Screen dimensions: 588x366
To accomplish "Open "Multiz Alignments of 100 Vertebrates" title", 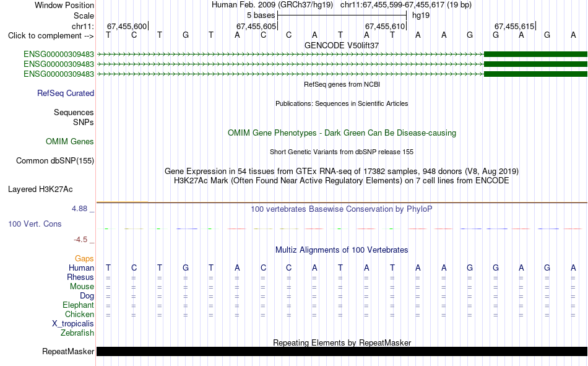I will coord(342,250).
